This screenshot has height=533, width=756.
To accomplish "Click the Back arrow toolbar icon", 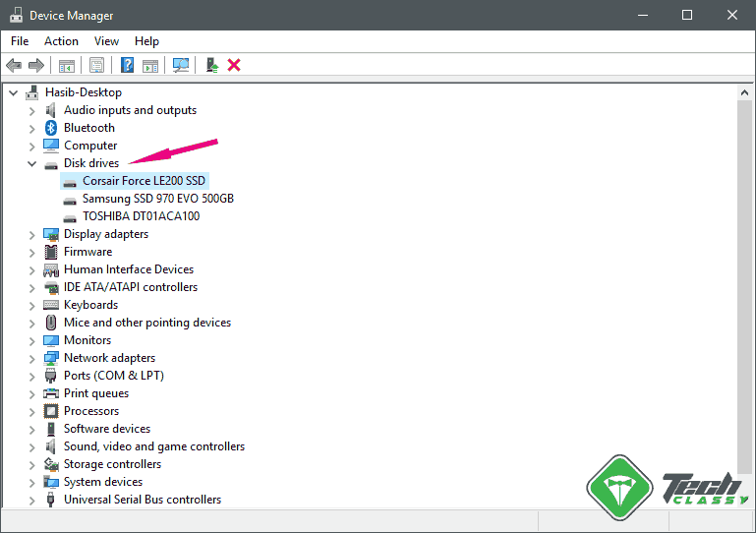I will point(14,65).
